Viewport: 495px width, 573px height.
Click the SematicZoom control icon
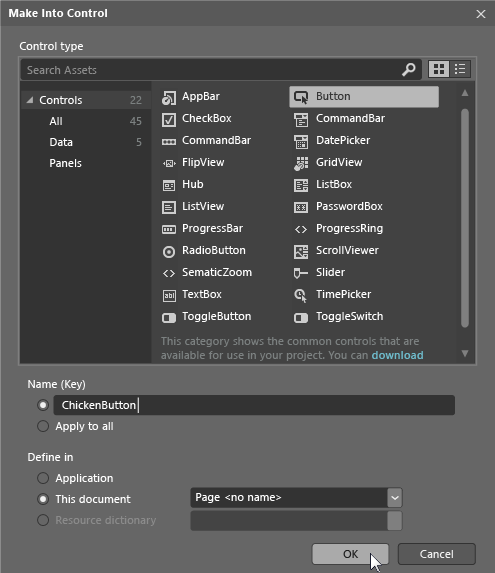click(x=169, y=273)
